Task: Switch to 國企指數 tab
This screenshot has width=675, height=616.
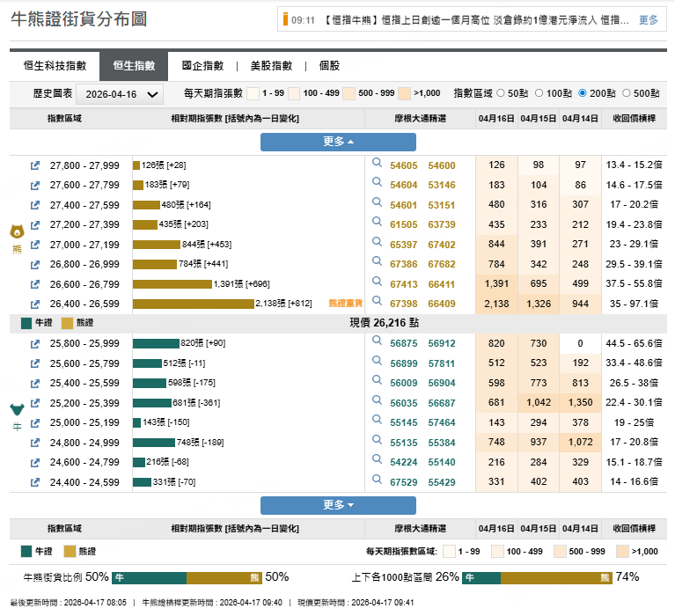Action: tap(202, 66)
